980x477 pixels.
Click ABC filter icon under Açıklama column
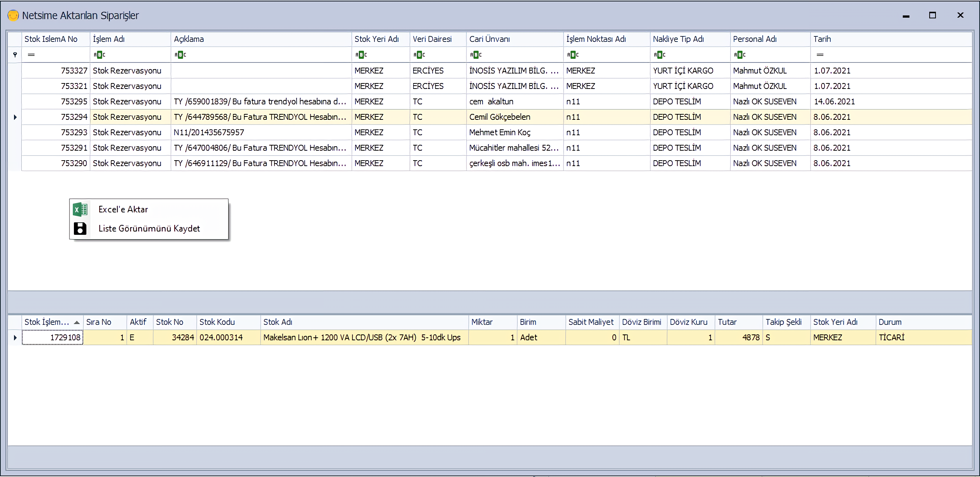point(180,55)
